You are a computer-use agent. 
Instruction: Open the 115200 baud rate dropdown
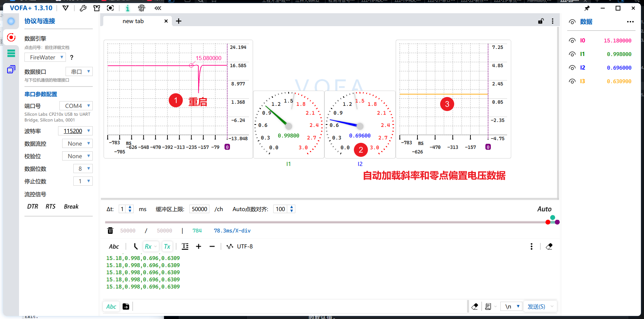click(75, 131)
